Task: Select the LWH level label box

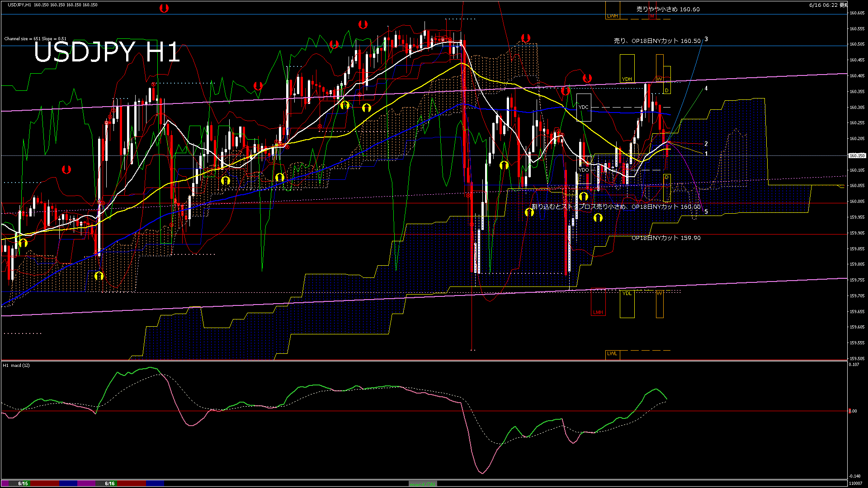Action: coord(613,16)
